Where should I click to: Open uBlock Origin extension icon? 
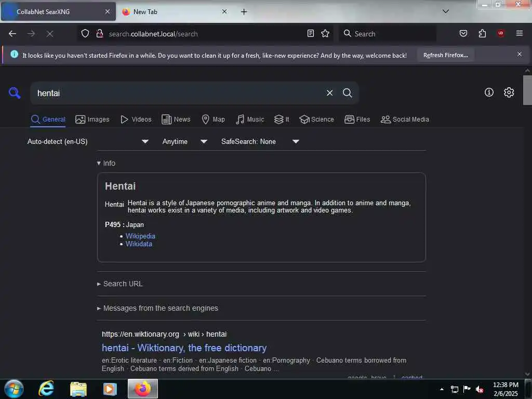click(x=501, y=34)
